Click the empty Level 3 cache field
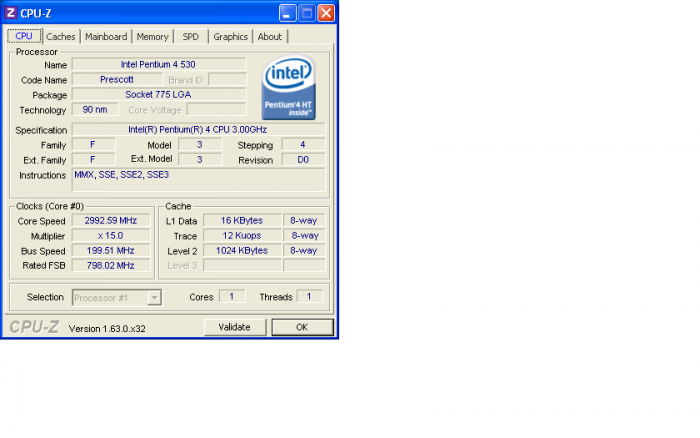 click(x=242, y=266)
